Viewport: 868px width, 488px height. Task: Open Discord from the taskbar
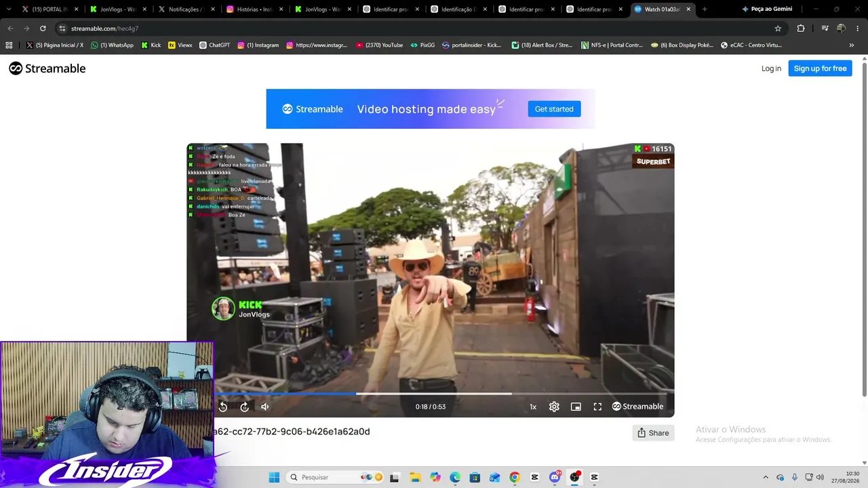(555, 477)
